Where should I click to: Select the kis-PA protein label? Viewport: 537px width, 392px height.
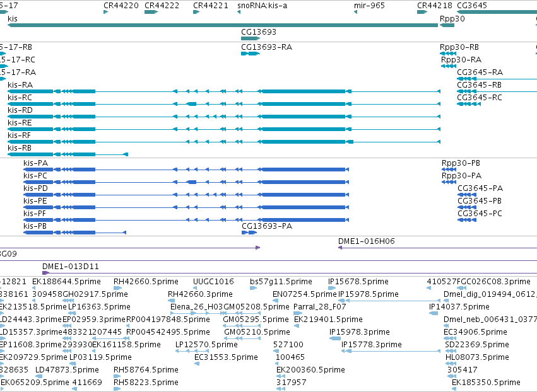[35, 163]
